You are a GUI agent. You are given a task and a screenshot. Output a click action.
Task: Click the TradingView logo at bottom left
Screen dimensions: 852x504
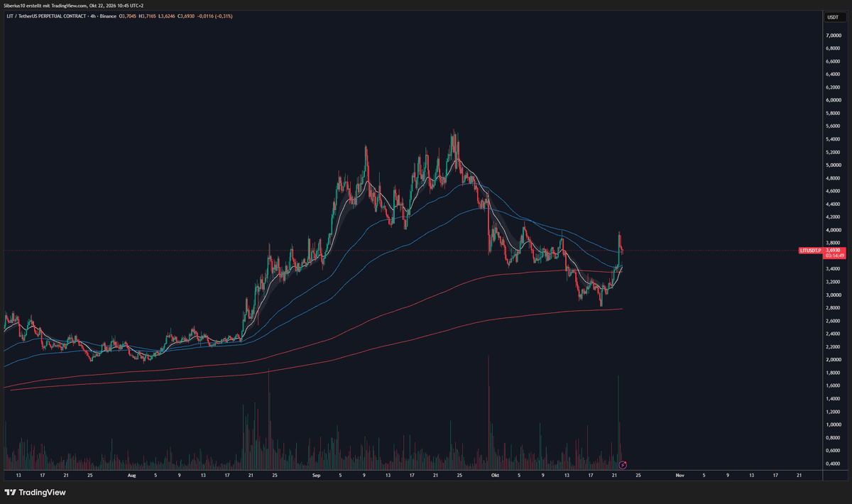35,492
